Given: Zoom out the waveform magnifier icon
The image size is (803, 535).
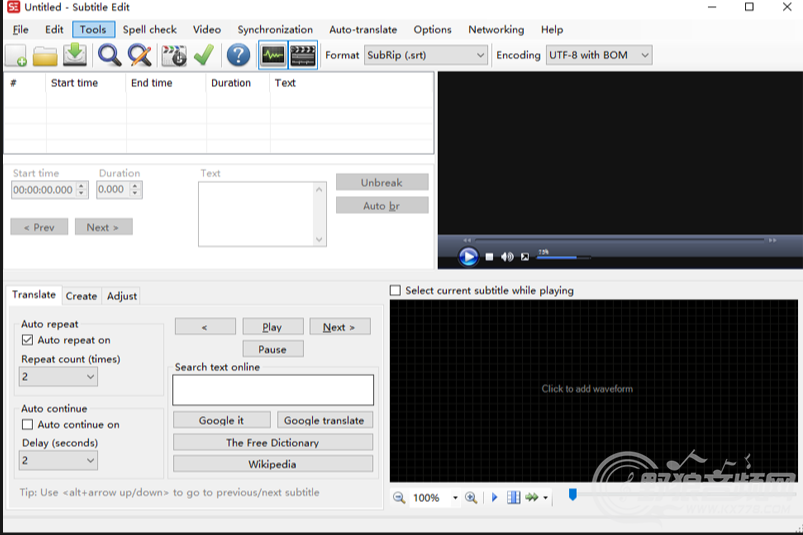Looking at the screenshot, I should pyautogui.click(x=399, y=497).
